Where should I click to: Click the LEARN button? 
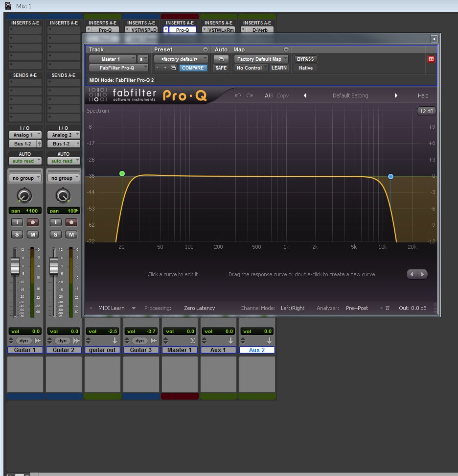pos(279,68)
